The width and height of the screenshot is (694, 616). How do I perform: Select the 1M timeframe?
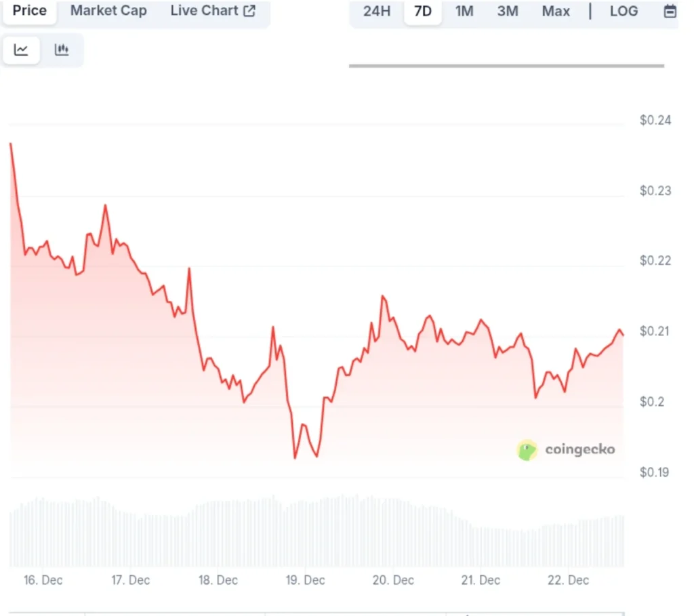[464, 11]
